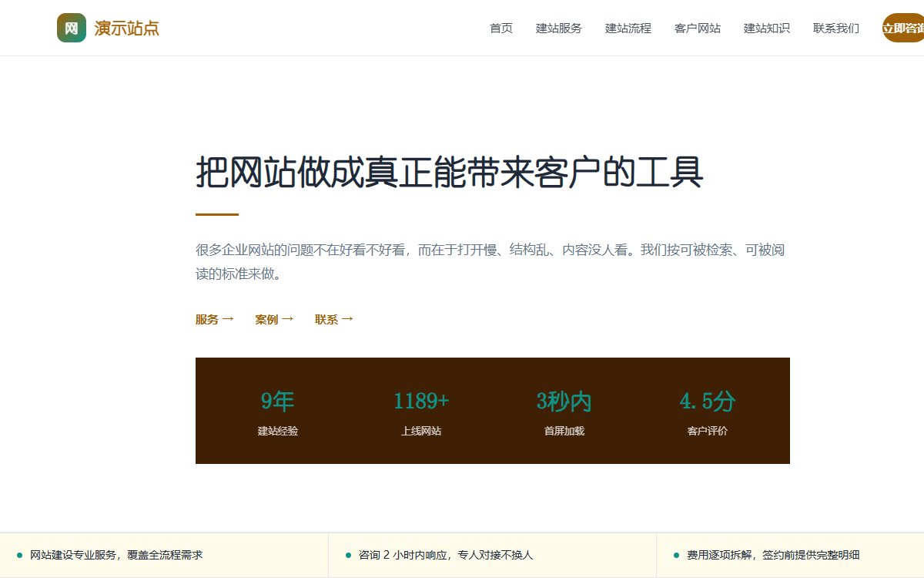Select 客户网站 in the top menu
The height and width of the screenshot is (578, 924).
[x=698, y=29]
